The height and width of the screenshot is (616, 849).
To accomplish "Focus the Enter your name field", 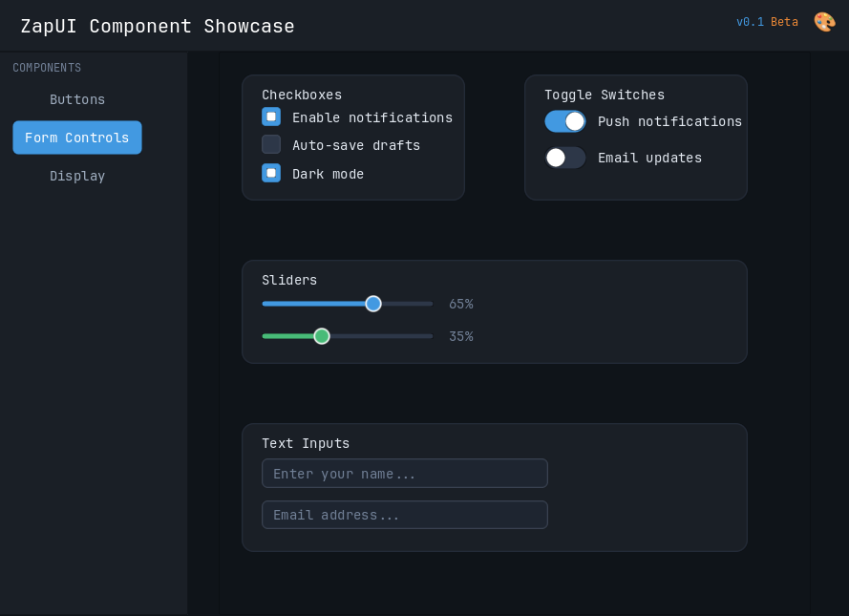I will pos(405,474).
